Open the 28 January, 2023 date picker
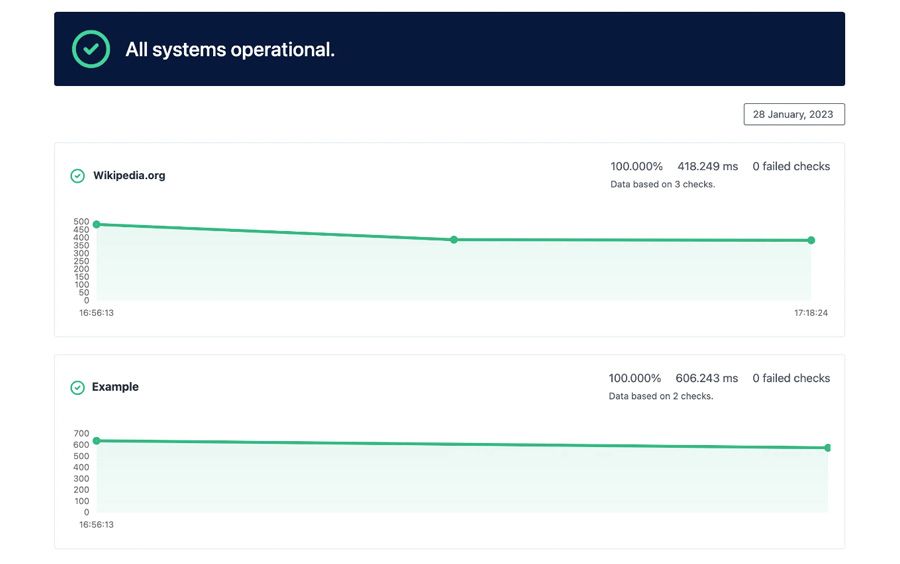900x564 pixels. [x=794, y=114]
